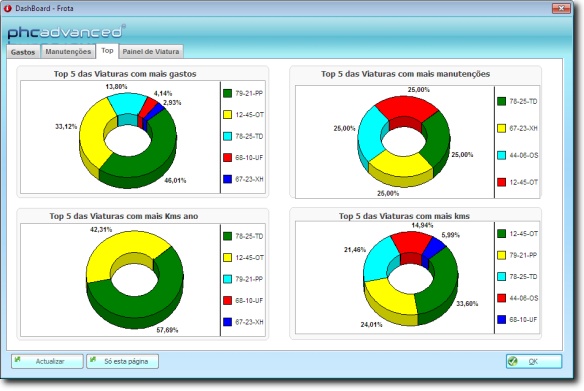Click the red app icon in title bar
This screenshot has height=391, width=584.
click(7, 8)
